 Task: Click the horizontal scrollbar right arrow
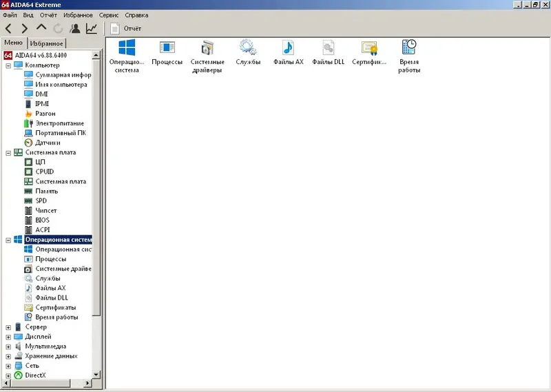point(87,383)
